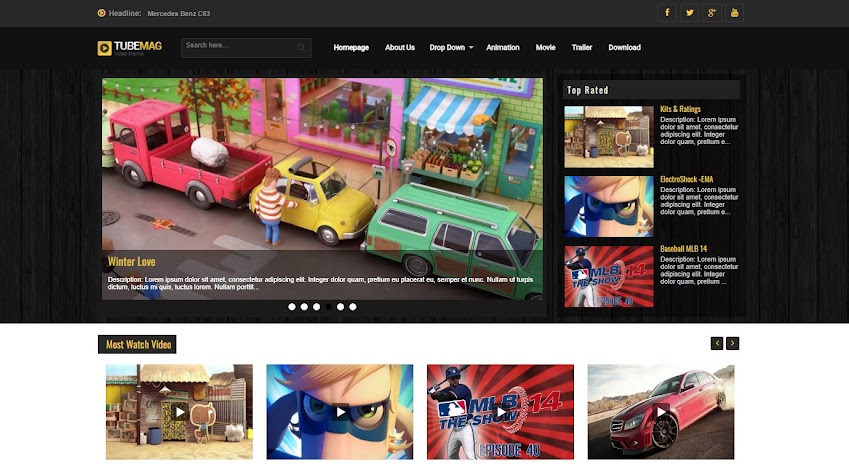849x464 pixels.
Task: Select the first slider dot
Action: pos(292,306)
